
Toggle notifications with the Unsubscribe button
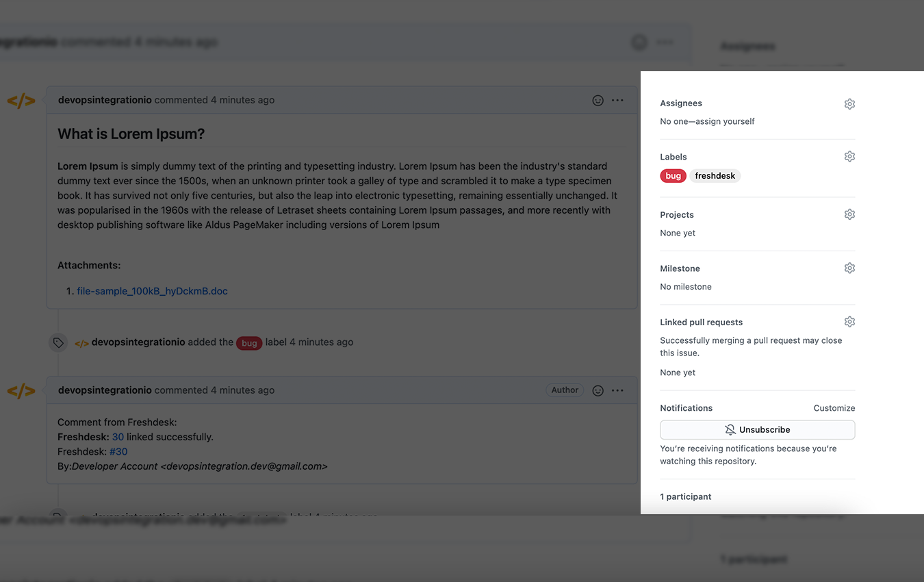pos(757,429)
